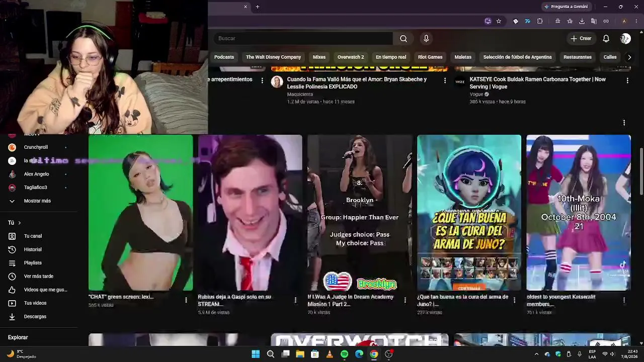Filter by En tiempo real chip
644x362 pixels.
click(391, 57)
